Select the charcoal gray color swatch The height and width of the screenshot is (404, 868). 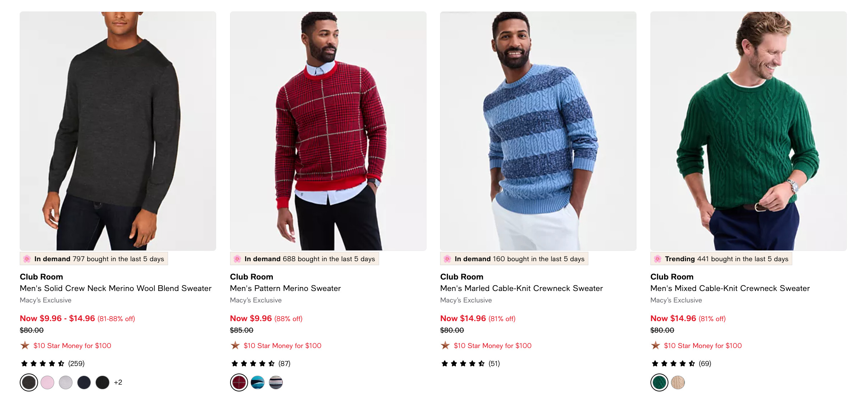coord(29,382)
